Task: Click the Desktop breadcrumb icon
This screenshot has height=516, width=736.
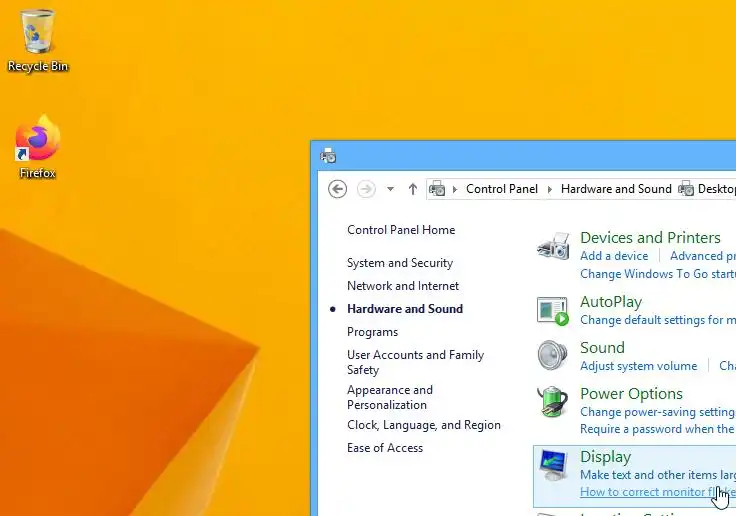Action: point(686,189)
